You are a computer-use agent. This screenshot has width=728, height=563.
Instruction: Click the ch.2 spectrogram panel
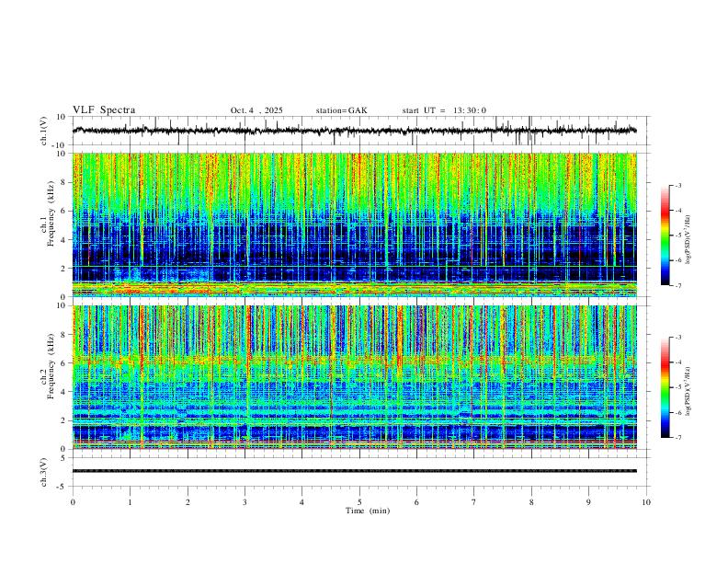pos(354,377)
